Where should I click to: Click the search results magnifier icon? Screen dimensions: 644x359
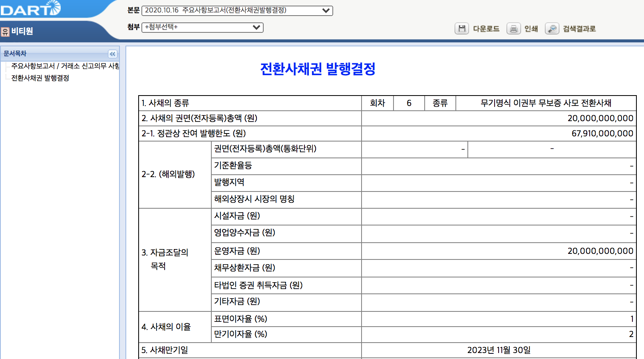552,28
